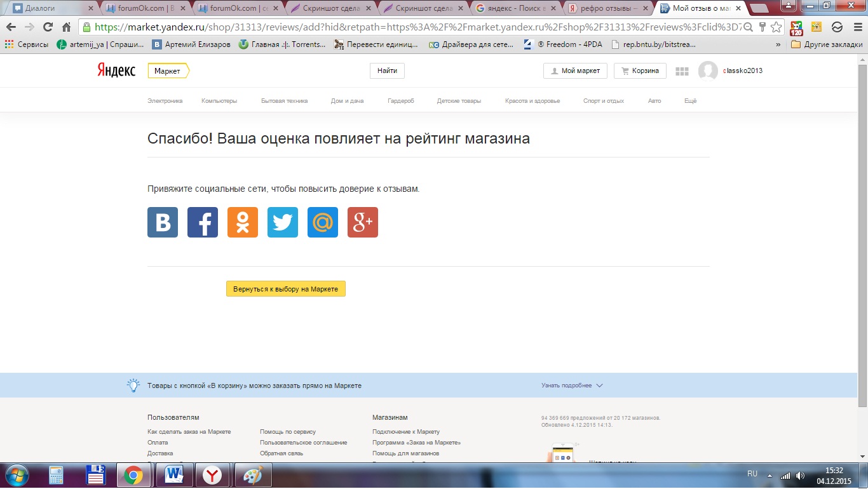
Task: Open Microsoft Word from taskbar
Action: (173, 476)
